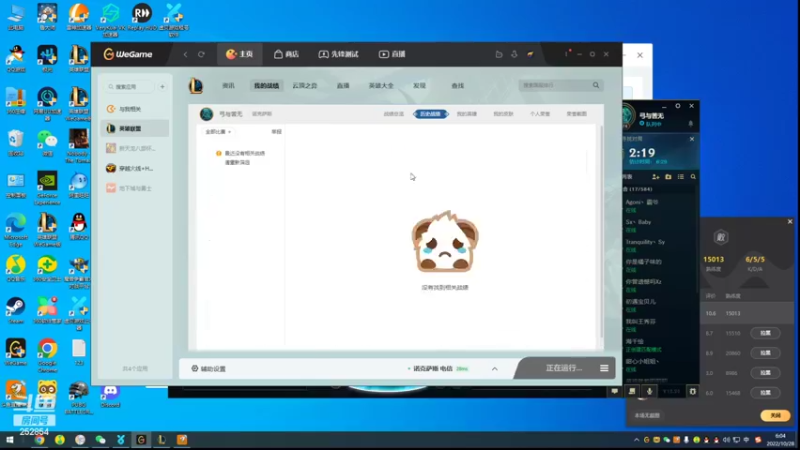The width and height of the screenshot is (800, 450).
Task: Select 英雄联盟 in the sidebar
Action: pyautogui.click(x=135, y=129)
